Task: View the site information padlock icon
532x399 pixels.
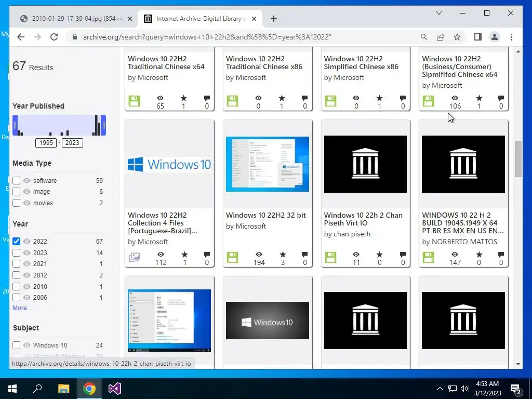Action: coord(75,37)
